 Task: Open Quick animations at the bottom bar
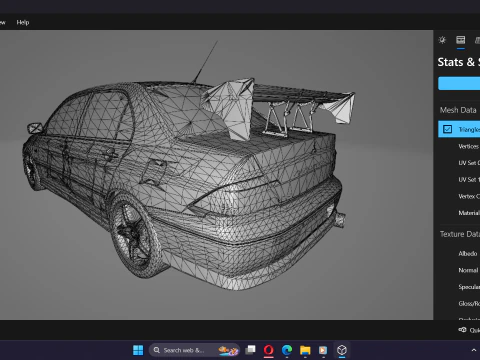pos(469,330)
